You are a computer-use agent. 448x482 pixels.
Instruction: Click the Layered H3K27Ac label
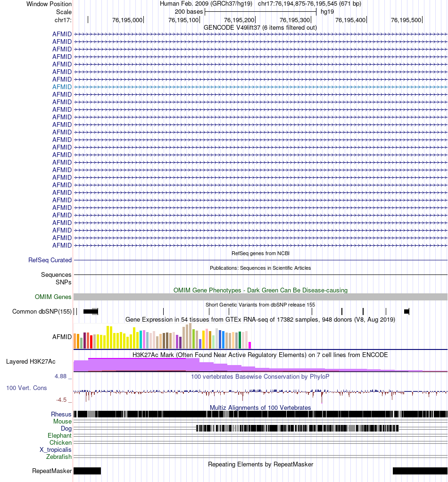(31, 361)
